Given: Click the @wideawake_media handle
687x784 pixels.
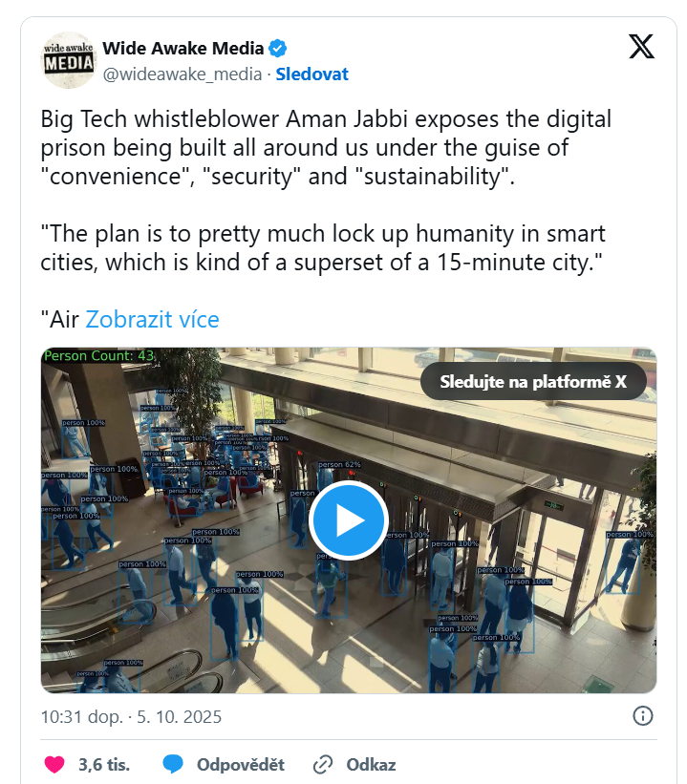Looking at the screenshot, I should pos(182,74).
